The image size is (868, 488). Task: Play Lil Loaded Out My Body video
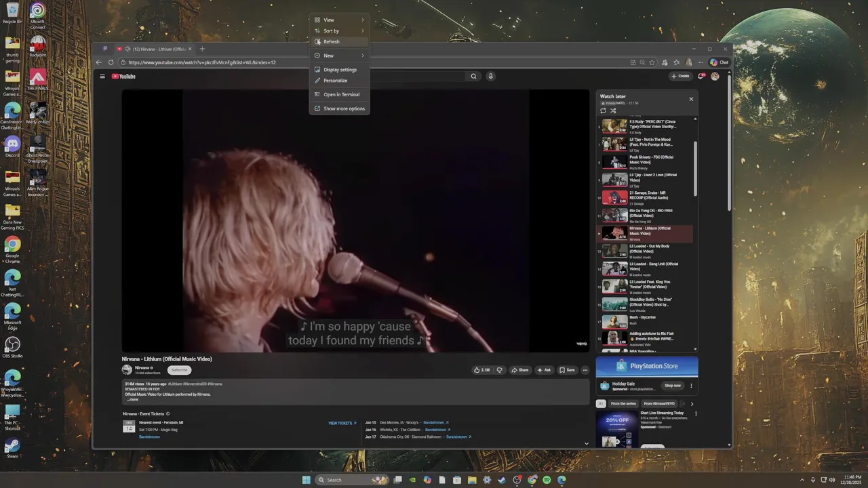(x=646, y=251)
